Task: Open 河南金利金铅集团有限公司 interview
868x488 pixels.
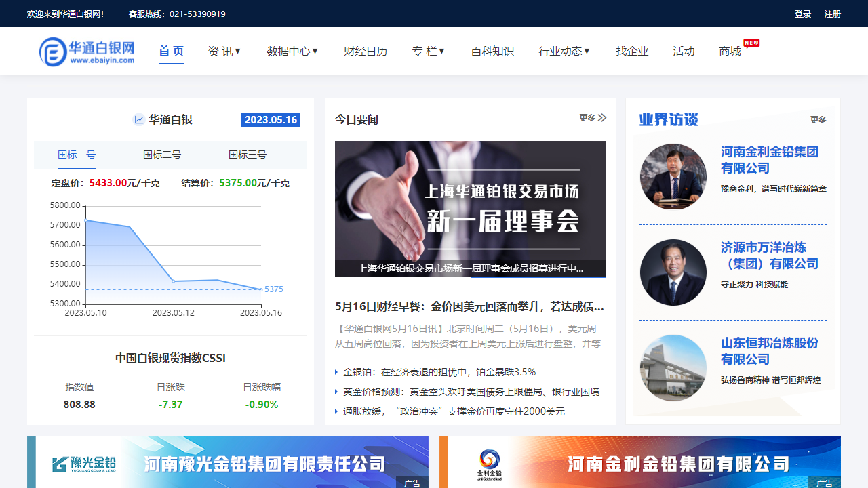Action: coord(770,160)
